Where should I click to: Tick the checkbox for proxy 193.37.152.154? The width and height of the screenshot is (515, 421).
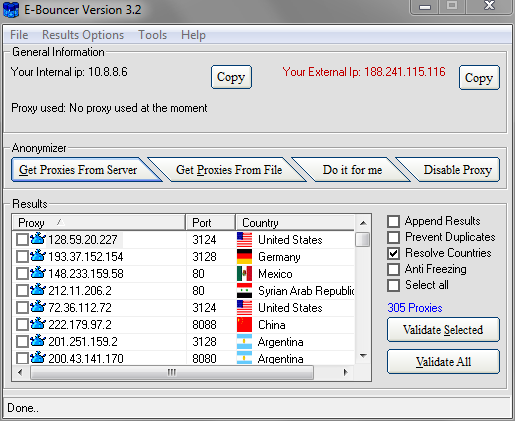22,257
